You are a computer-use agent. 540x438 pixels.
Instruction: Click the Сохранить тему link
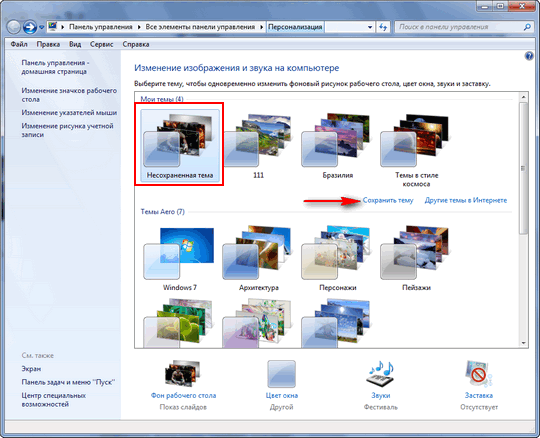[x=388, y=200]
